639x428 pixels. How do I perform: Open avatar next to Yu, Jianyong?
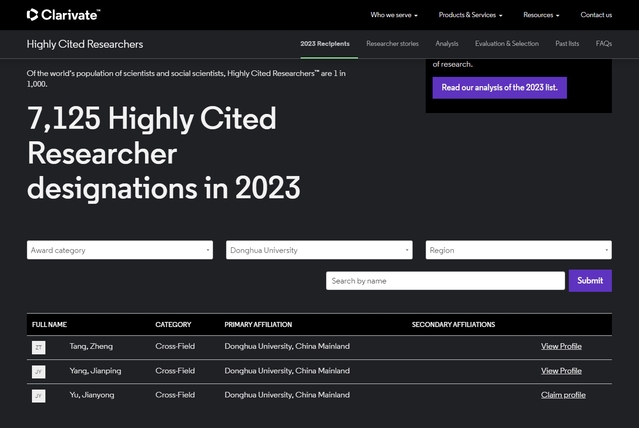(x=39, y=396)
